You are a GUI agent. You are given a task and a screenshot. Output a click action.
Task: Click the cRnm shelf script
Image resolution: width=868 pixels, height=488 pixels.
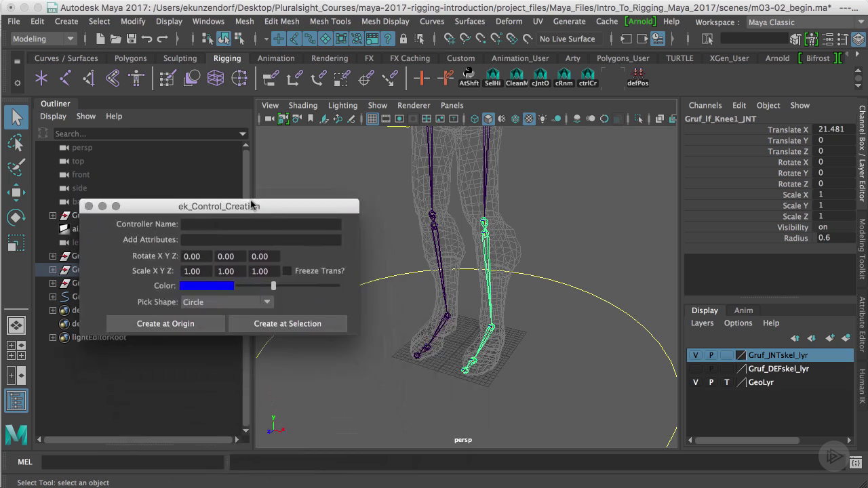point(564,77)
